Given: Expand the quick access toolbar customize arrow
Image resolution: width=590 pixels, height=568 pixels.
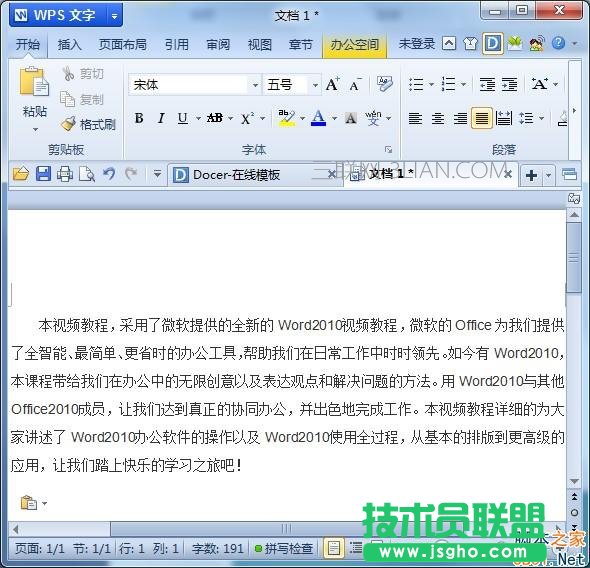Looking at the screenshot, I should click(x=157, y=174).
